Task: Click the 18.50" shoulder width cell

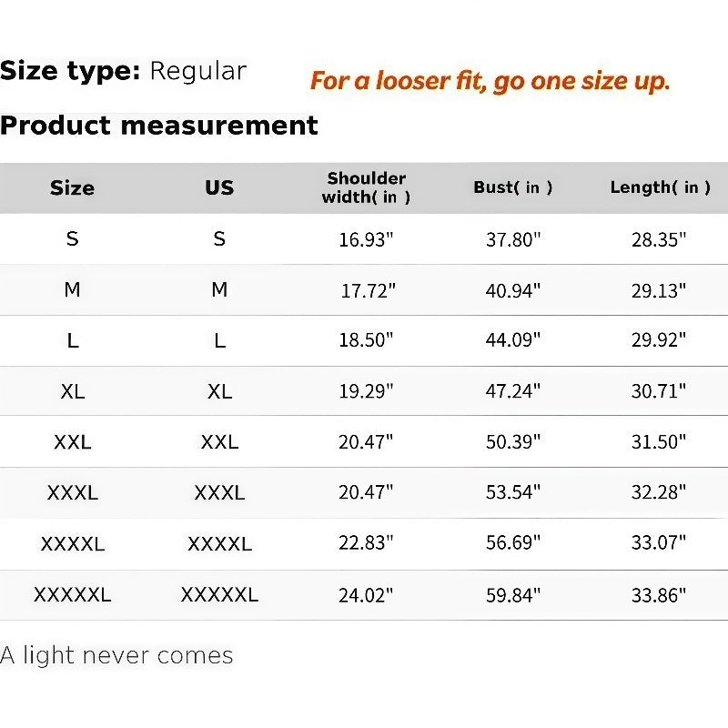Action: pyautogui.click(x=366, y=340)
